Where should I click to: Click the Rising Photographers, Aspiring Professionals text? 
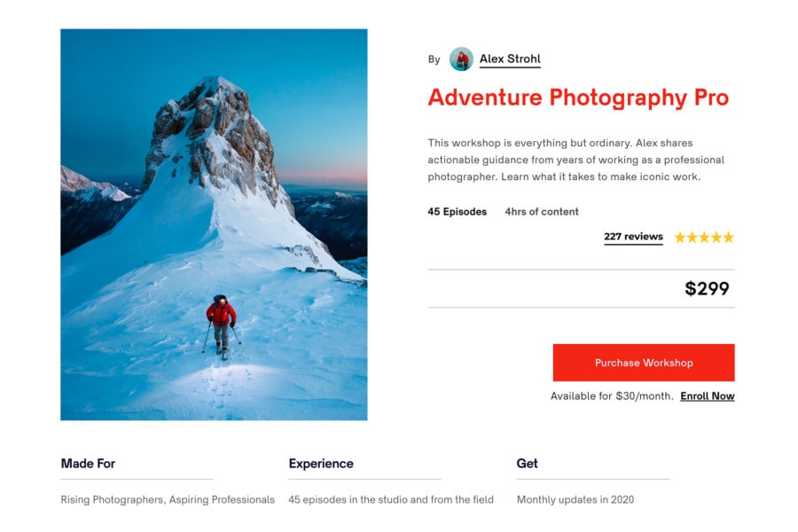[168, 499]
